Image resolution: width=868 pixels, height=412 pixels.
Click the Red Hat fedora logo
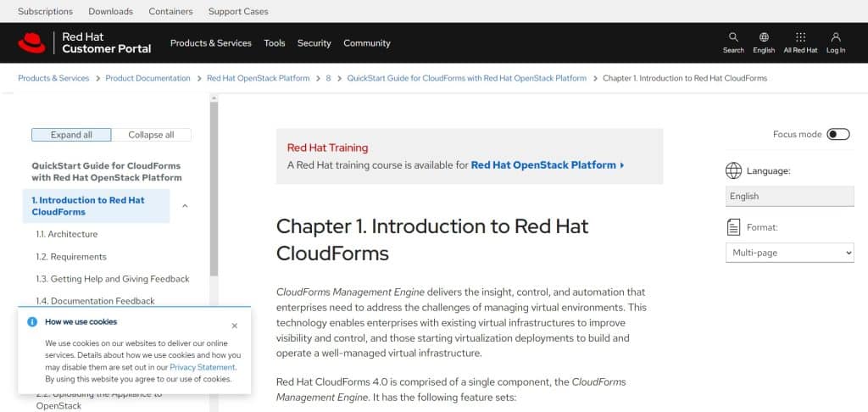pos(31,42)
